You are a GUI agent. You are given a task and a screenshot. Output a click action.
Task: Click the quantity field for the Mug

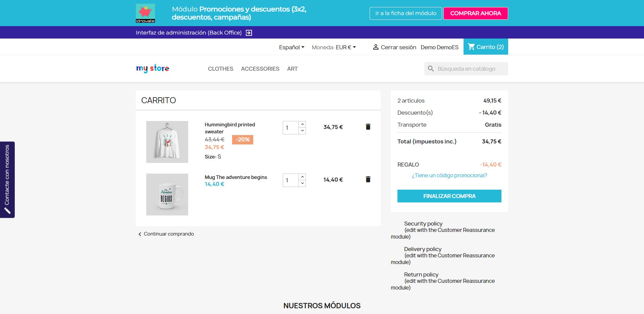[x=291, y=180]
